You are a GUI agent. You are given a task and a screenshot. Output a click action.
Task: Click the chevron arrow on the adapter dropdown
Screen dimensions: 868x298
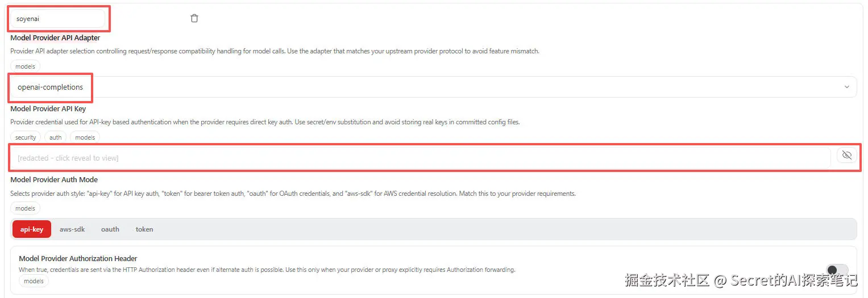pyautogui.click(x=846, y=87)
